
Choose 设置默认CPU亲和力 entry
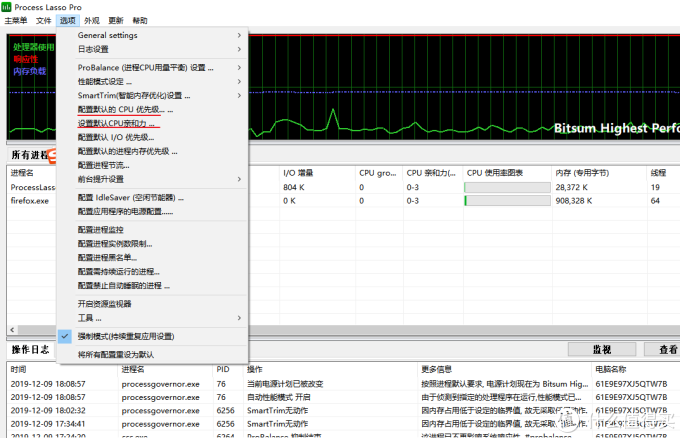click(152, 124)
